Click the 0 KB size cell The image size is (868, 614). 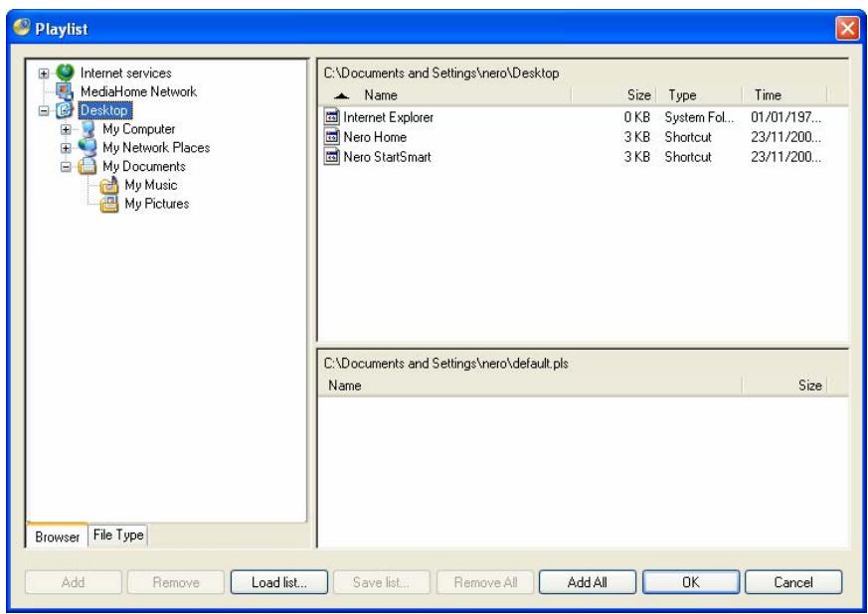coord(636,117)
